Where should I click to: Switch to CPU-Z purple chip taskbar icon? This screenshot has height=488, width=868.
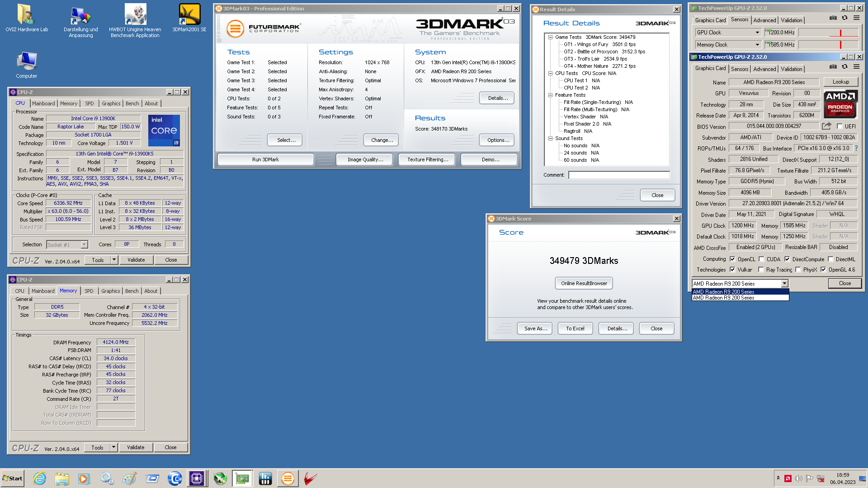pos(197,479)
